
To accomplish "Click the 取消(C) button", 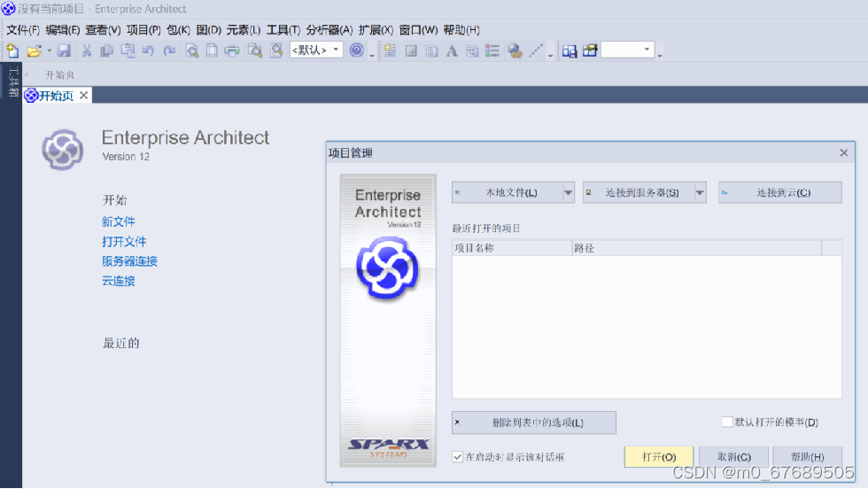I will pos(733,457).
